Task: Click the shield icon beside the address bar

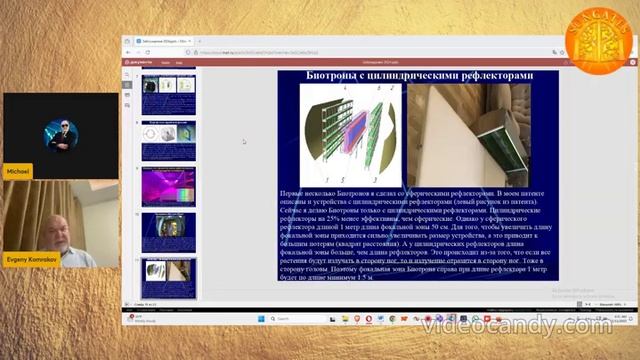Action: coord(188,53)
